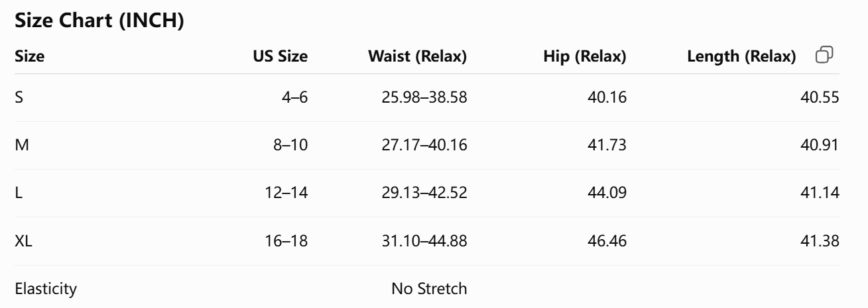Select the L size row label
Viewport: 868px width, 308px height.
18,193
